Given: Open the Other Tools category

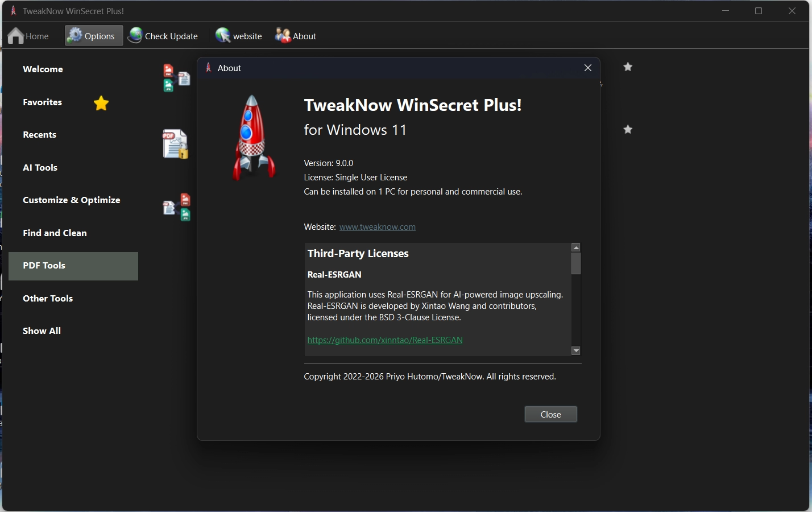Looking at the screenshot, I should coord(48,299).
